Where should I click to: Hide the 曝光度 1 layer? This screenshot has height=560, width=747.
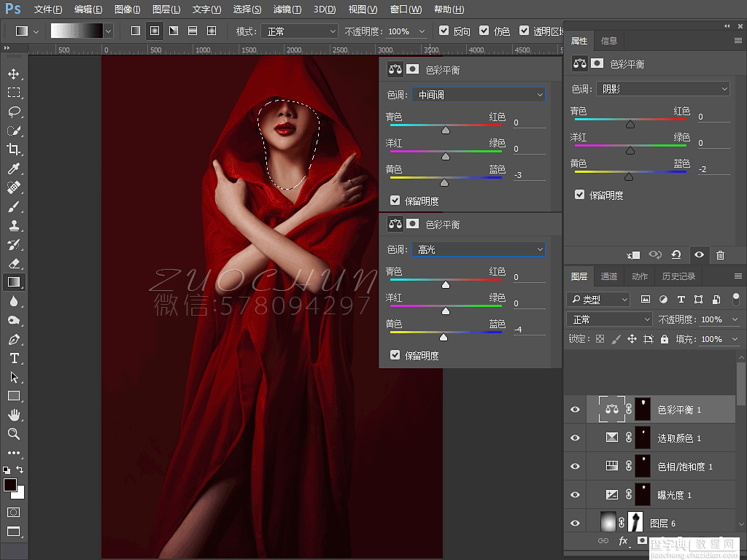[x=575, y=495]
